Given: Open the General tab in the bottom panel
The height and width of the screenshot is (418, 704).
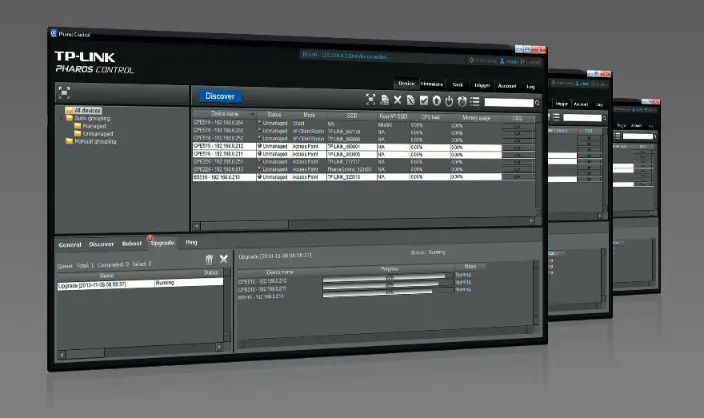Looking at the screenshot, I should pyautogui.click(x=70, y=245).
